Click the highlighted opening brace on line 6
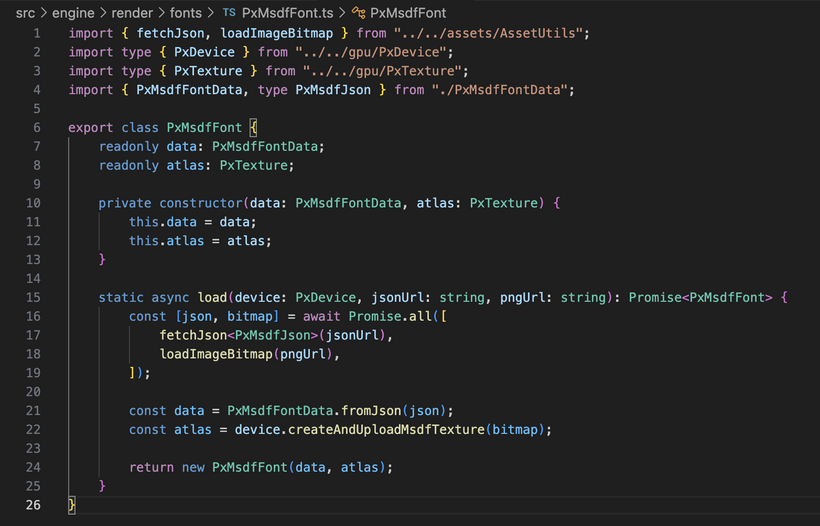 [x=253, y=128]
